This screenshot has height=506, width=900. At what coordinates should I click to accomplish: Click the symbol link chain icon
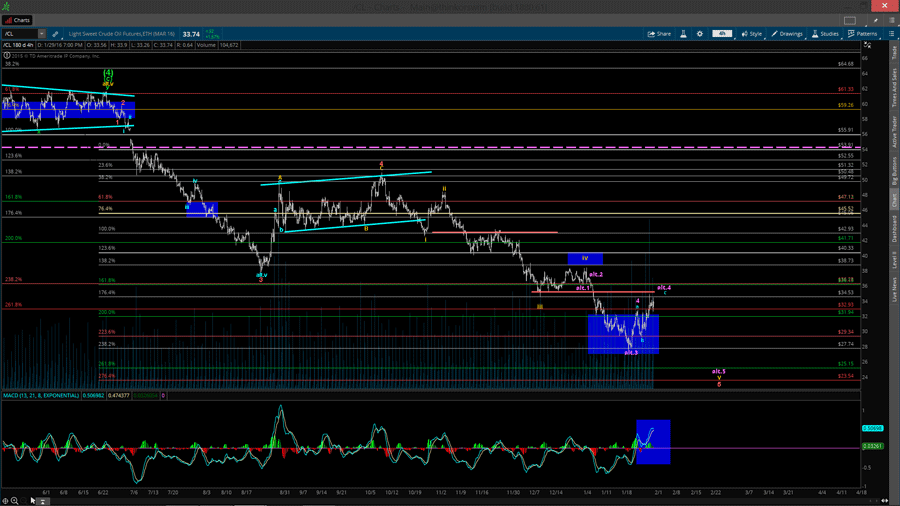click(55, 34)
